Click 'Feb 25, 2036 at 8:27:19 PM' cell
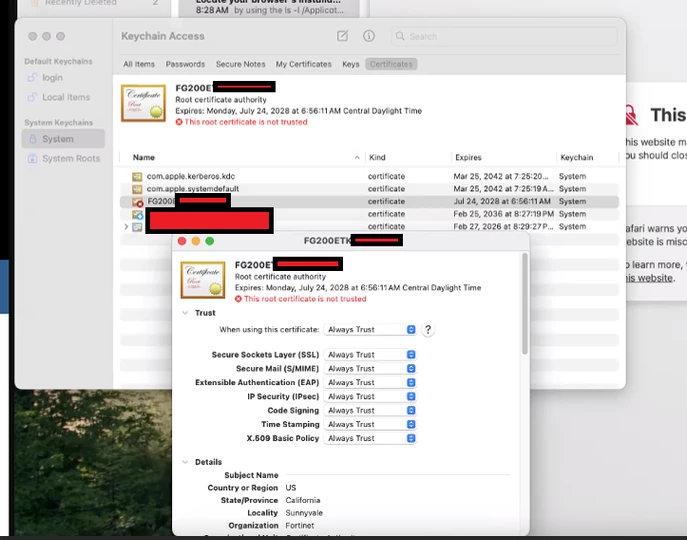Image resolution: width=687 pixels, height=540 pixels. tap(503, 214)
